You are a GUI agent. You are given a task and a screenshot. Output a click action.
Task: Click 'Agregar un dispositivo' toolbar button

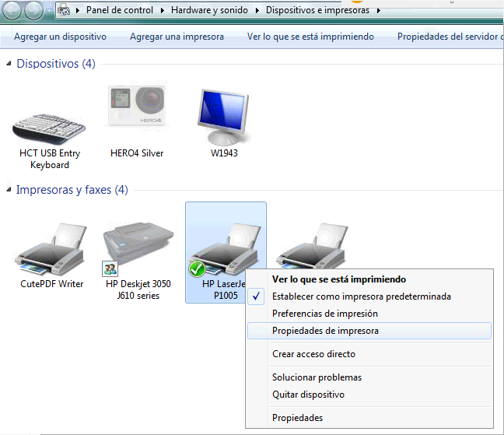point(60,37)
